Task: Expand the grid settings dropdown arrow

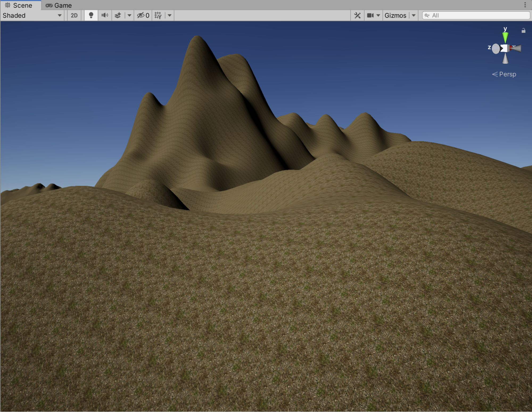Action: [170, 15]
